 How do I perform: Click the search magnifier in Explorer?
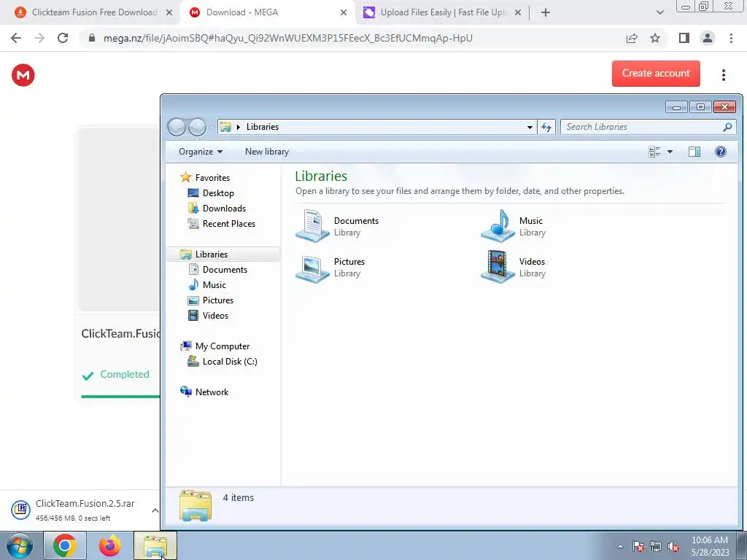pyautogui.click(x=727, y=127)
